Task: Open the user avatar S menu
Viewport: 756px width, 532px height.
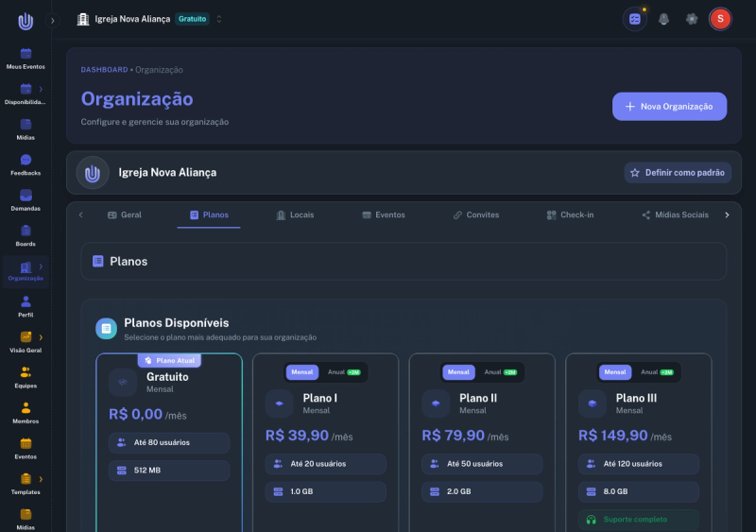Action: tap(720, 19)
